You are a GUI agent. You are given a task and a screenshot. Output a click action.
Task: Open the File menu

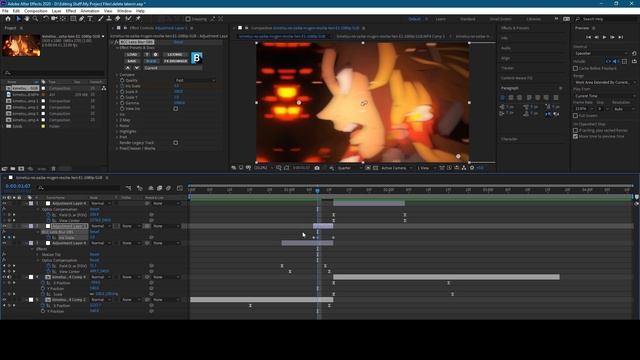click(x=5, y=11)
